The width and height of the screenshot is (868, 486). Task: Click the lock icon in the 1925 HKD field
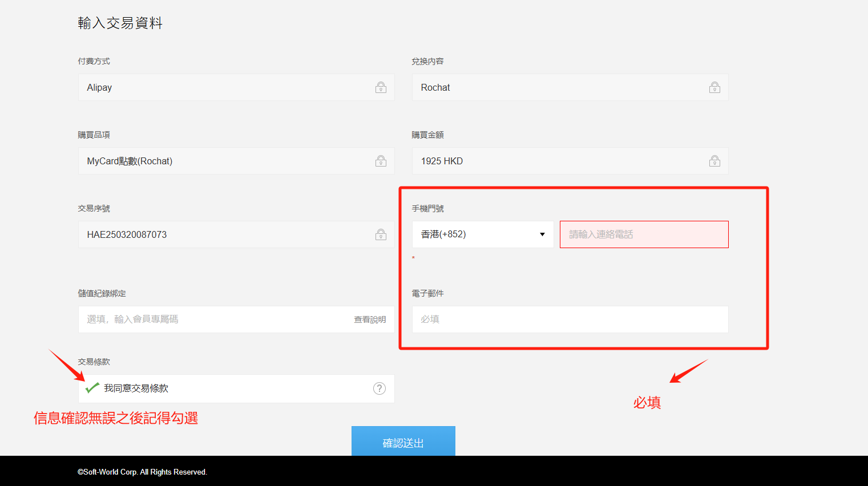point(714,161)
